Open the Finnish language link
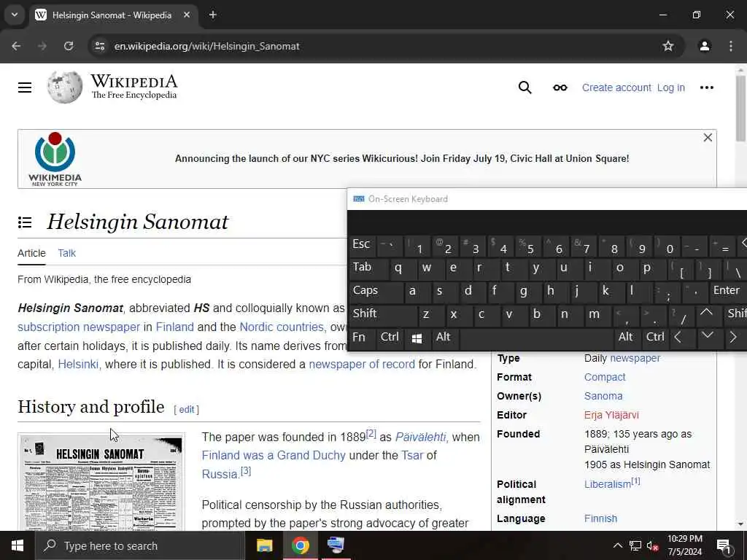 tap(600, 518)
